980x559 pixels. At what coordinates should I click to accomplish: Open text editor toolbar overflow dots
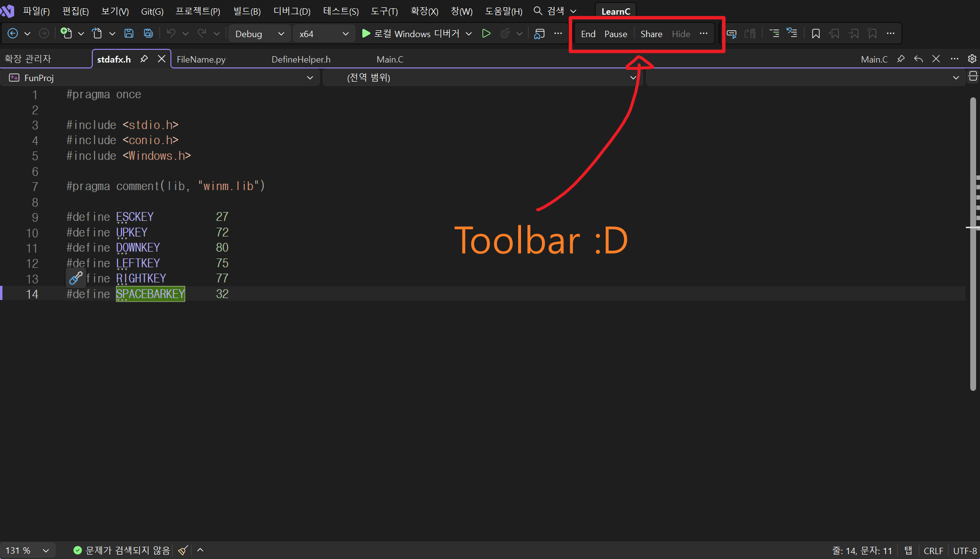coord(891,33)
